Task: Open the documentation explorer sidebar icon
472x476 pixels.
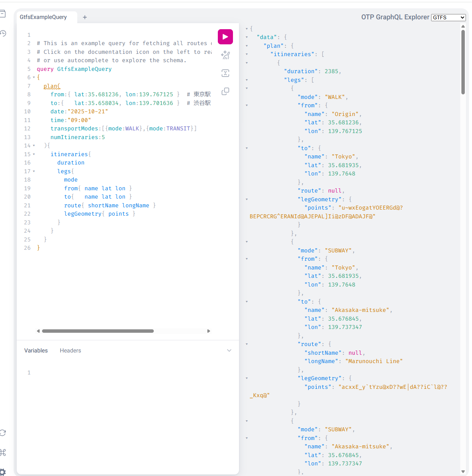Action: pos(2,14)
